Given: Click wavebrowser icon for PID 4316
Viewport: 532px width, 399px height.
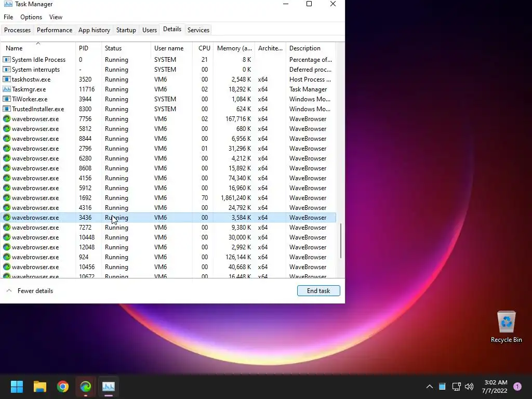Looking at the screenshot, I should 6,207.
